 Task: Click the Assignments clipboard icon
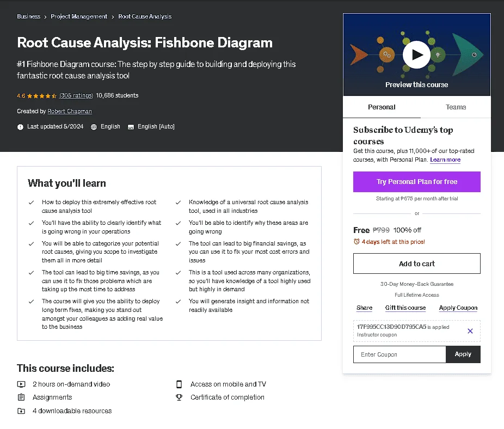21,397
